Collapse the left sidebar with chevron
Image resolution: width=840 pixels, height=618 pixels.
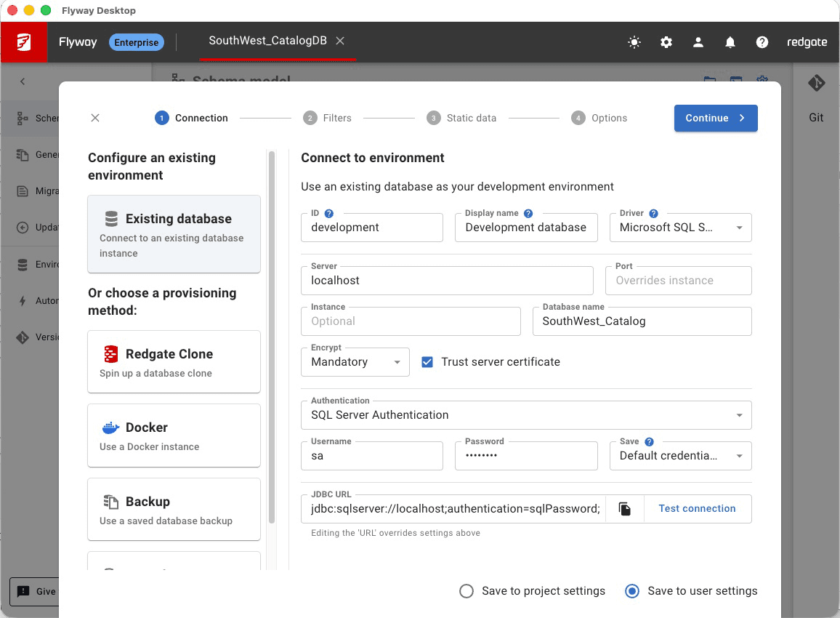point(23,81)
